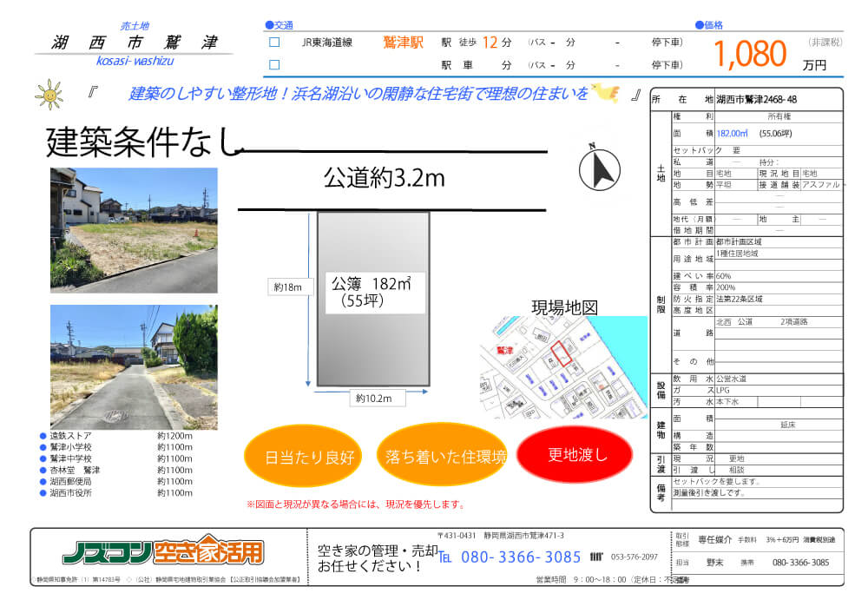Viewport: 868px width, 613px height.
Task: Open the road view photo below
Action: (x=134, y=366)
